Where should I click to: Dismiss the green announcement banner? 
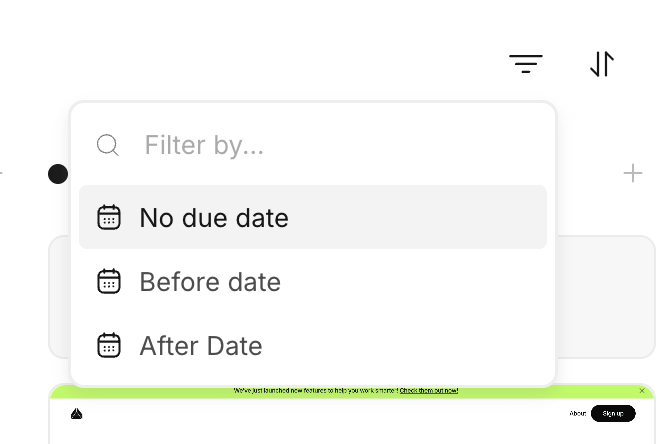(x=642, y=391)
